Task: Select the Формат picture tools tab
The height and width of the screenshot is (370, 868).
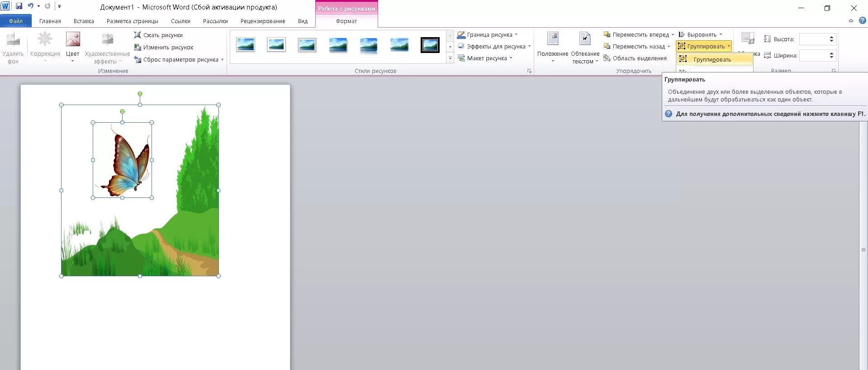Action: [346, 21]
